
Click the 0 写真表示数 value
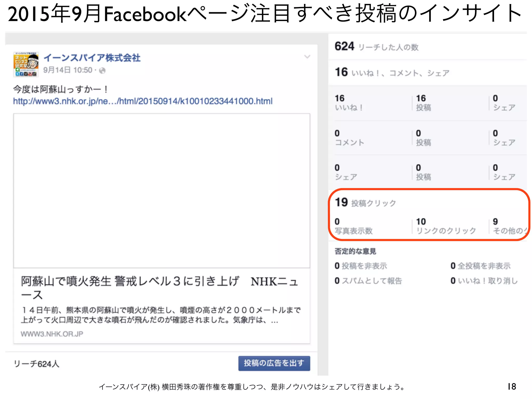(354, 226)
